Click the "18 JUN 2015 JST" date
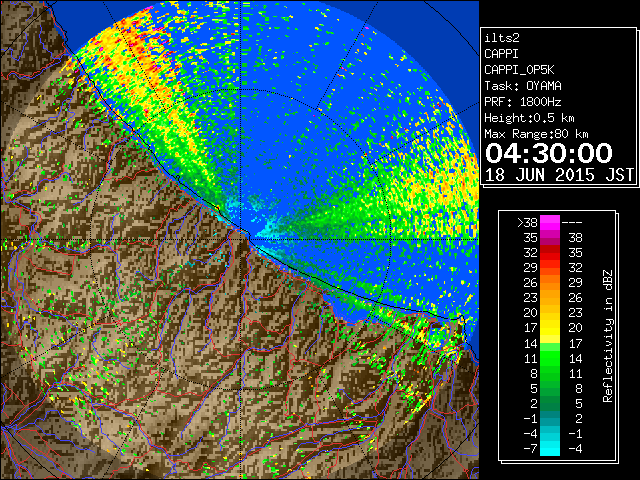 [559, 175]
